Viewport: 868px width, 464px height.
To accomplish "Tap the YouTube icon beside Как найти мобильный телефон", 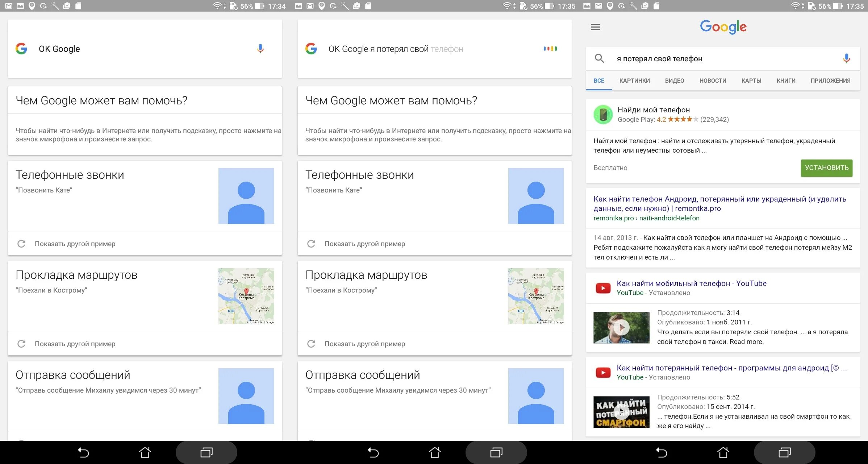I will [x=603, y=288].
